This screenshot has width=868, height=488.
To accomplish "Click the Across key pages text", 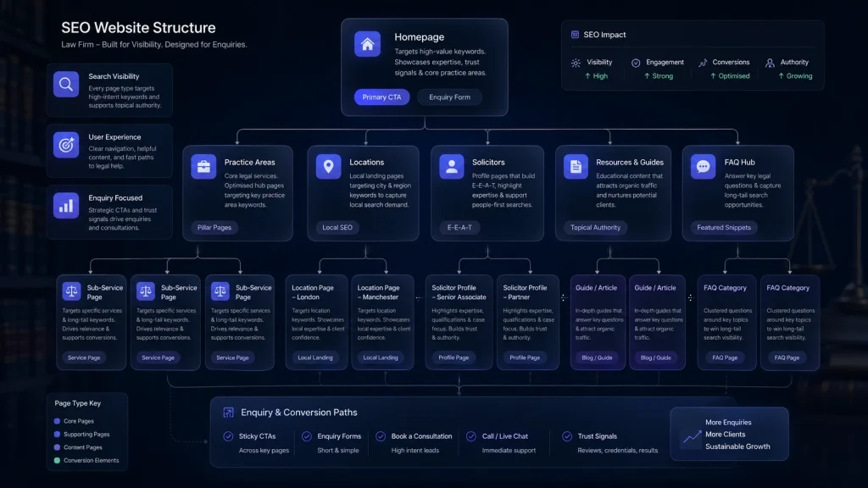I will 264,451.
